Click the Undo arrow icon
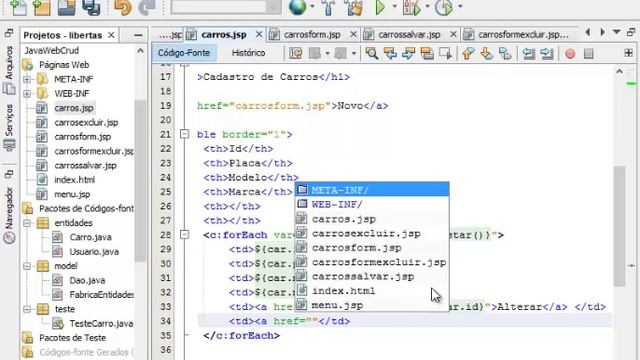 pyautogui.click(x=122, y=7)
